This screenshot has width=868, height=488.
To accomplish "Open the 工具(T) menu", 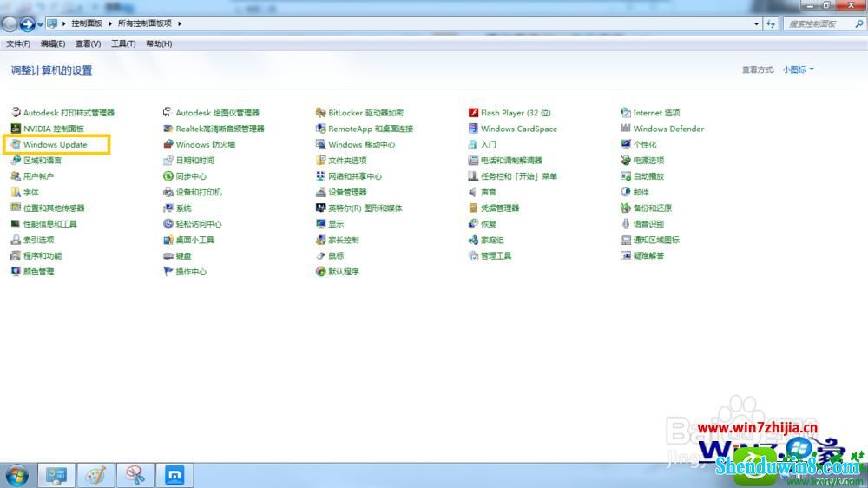I will (123, 43).
